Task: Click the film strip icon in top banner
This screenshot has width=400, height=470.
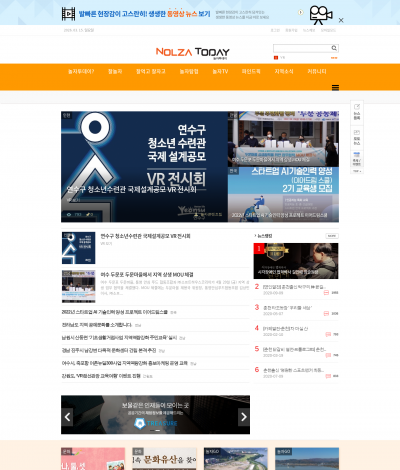Action: 68,14
